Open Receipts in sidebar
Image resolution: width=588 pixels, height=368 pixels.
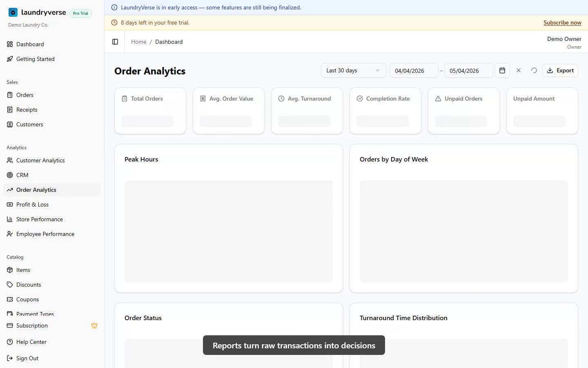[x=52, y=110]
